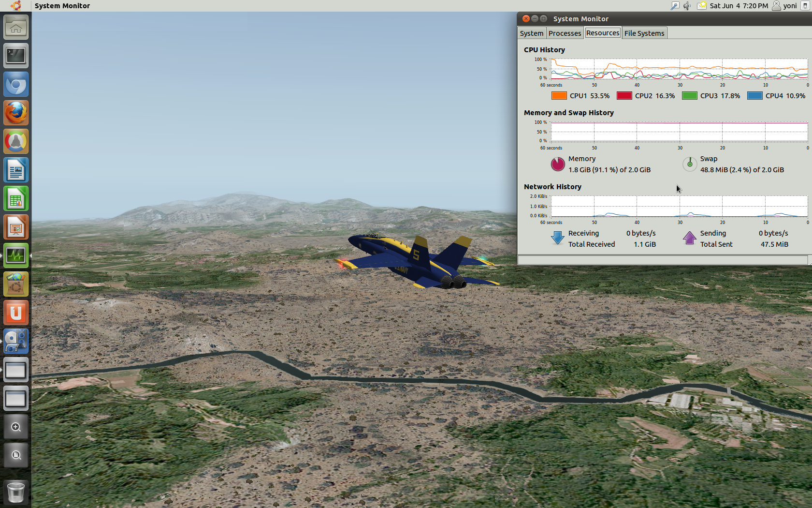Open LibreOffice Calc spreadsheet launcher icon
The height and width of the screenshot is (508, 812).
coord(16,199)
